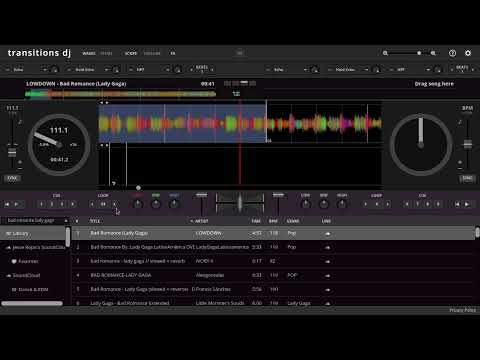Click the left deck jog wheel

coord(59,145)
